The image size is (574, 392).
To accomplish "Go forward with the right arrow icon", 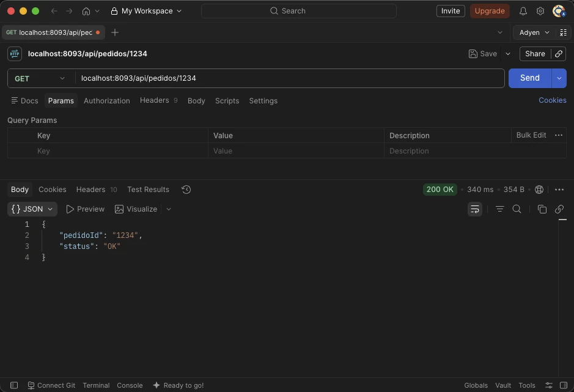I will [69, 11].
